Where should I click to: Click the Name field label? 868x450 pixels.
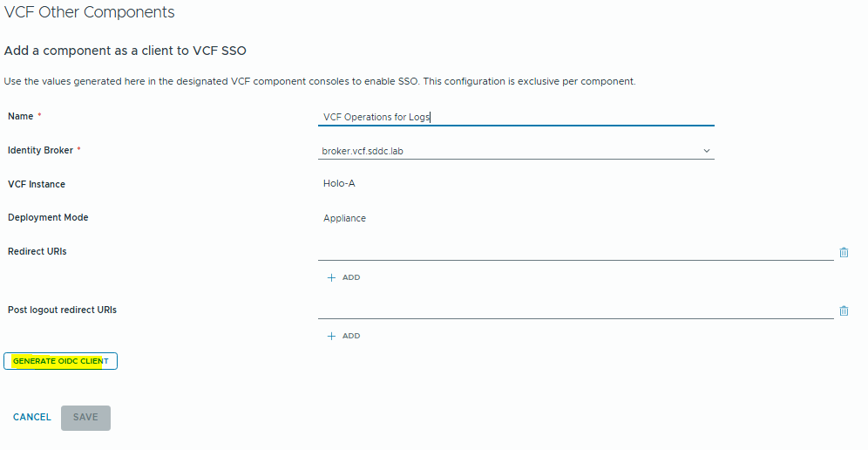point(21,116)
